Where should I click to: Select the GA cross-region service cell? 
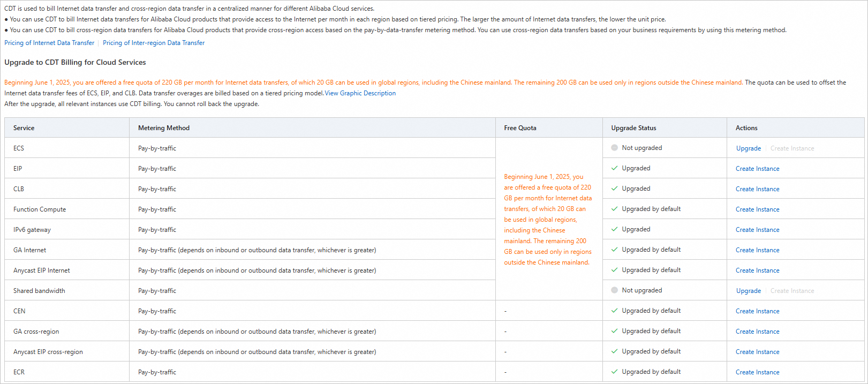(67, 332)
